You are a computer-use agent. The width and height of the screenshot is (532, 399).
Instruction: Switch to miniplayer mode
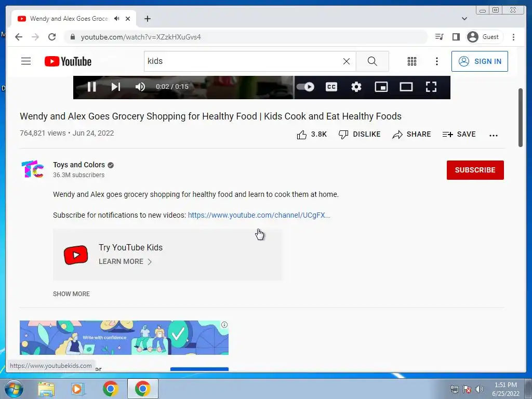pos(381,87)
